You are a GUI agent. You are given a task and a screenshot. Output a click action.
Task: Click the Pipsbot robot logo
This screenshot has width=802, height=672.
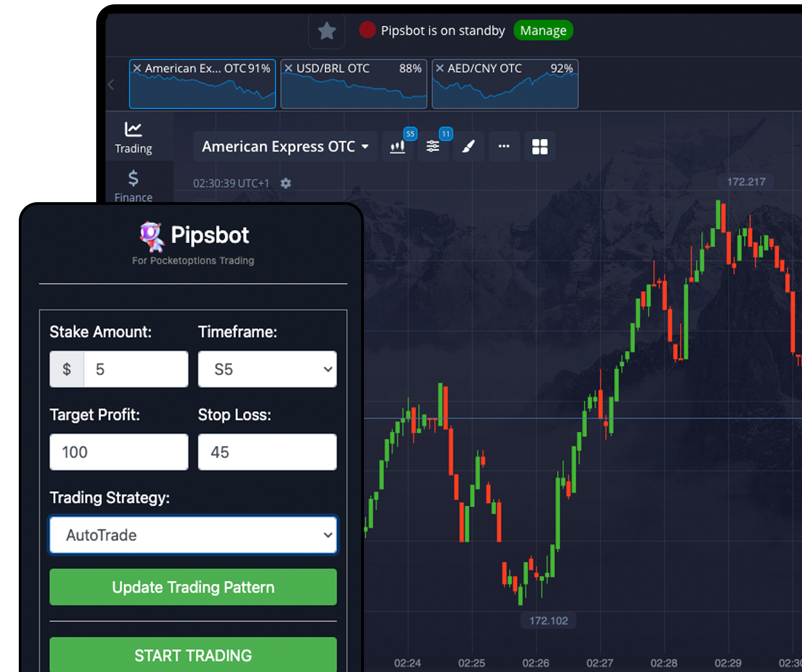pyautogui.click(x=152, y=237)
